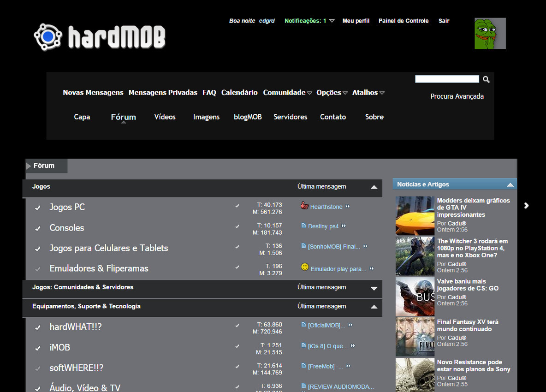546x392 pixels.
Task: Click the sidebar collapse arrow
Action: point(527,205)
